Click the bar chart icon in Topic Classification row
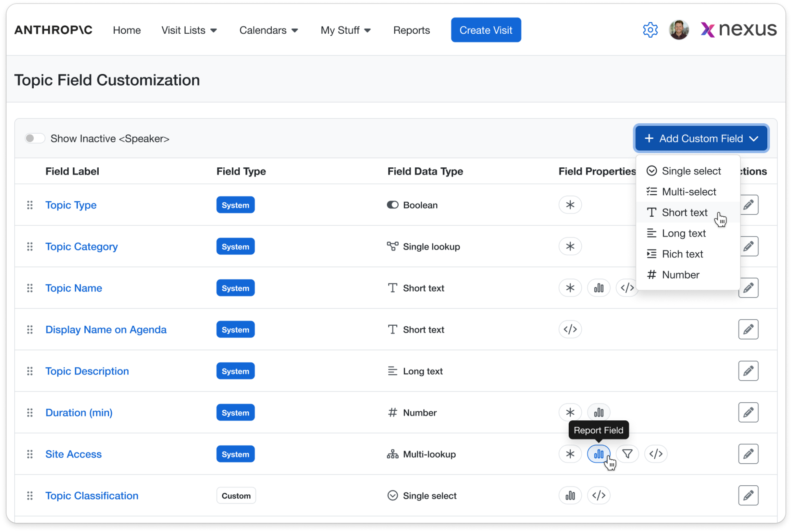The image size is (792, 532). point(570,495)
